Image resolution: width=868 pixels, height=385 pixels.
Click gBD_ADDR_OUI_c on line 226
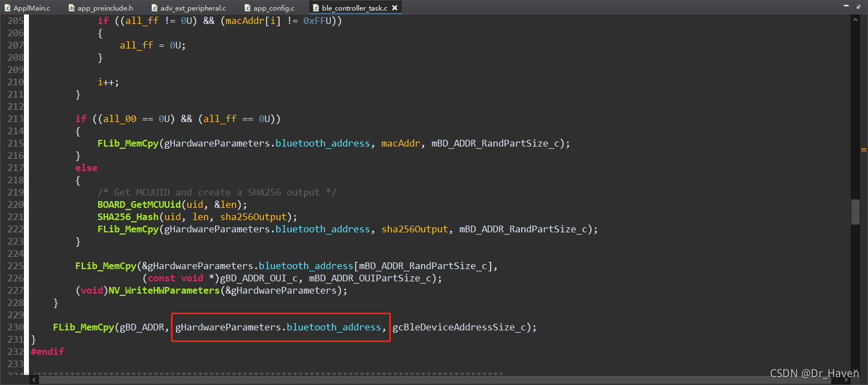(x=259, y=278)
